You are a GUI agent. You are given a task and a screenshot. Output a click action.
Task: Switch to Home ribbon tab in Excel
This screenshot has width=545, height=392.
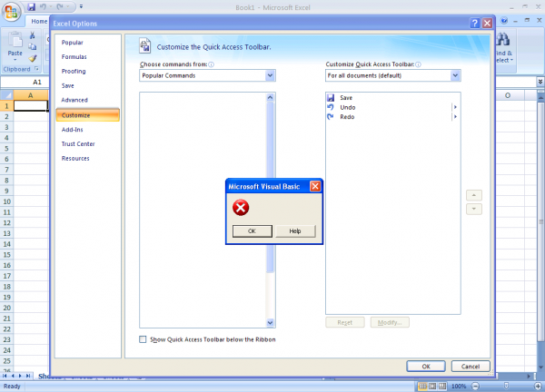[x=39, y=22]
